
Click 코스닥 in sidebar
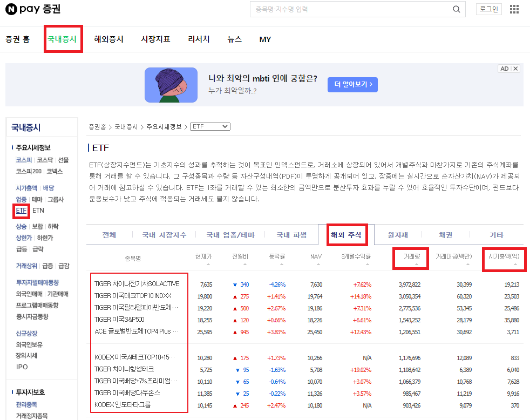tap(45, 160)
